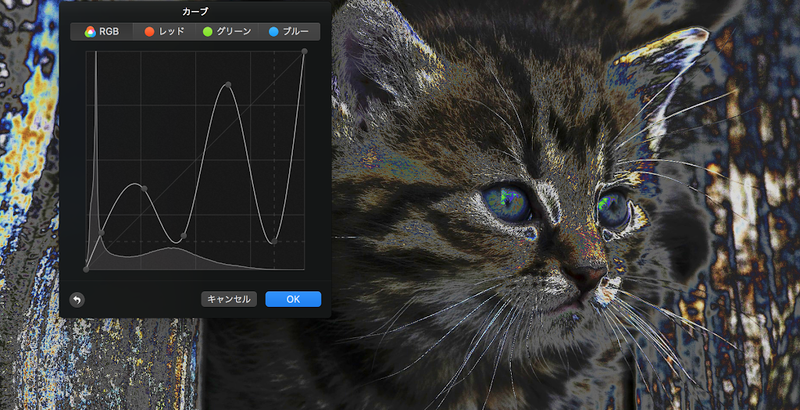
Task: Click the kitten's nose in the image
Action: pos(586,274)
